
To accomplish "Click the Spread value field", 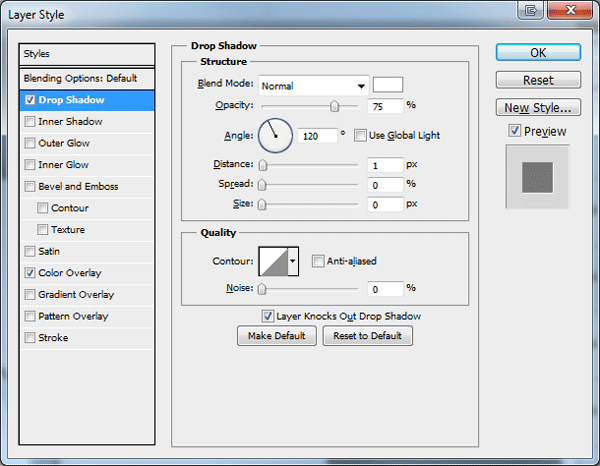I will [x=385, y=185].
